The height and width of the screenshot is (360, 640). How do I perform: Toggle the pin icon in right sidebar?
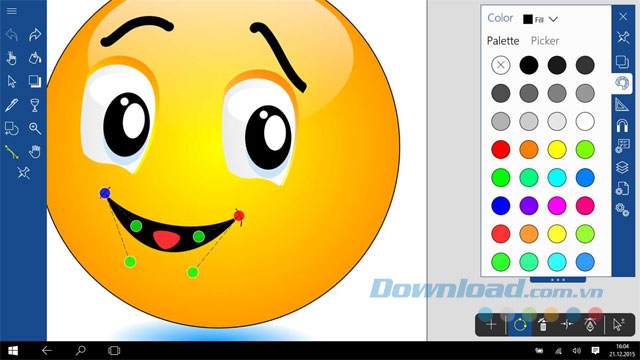click(x=623, y=37)
